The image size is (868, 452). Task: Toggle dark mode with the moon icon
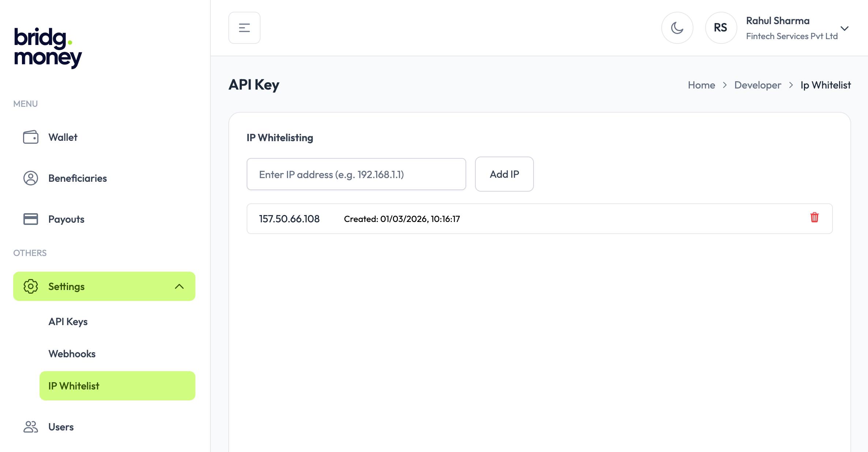click(x=677, y=27)
